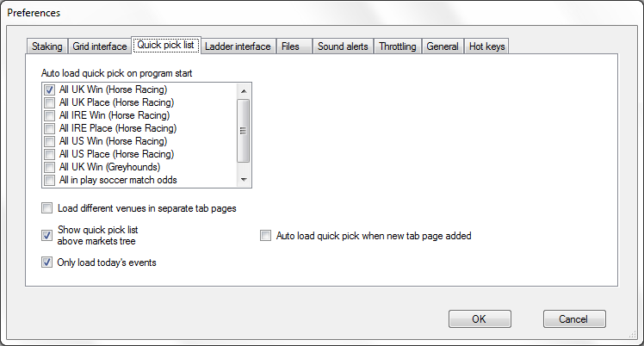The width and height of the screenshot is (644, 346).
Task: Open the Grid interface tab
Action: [98, 46]
